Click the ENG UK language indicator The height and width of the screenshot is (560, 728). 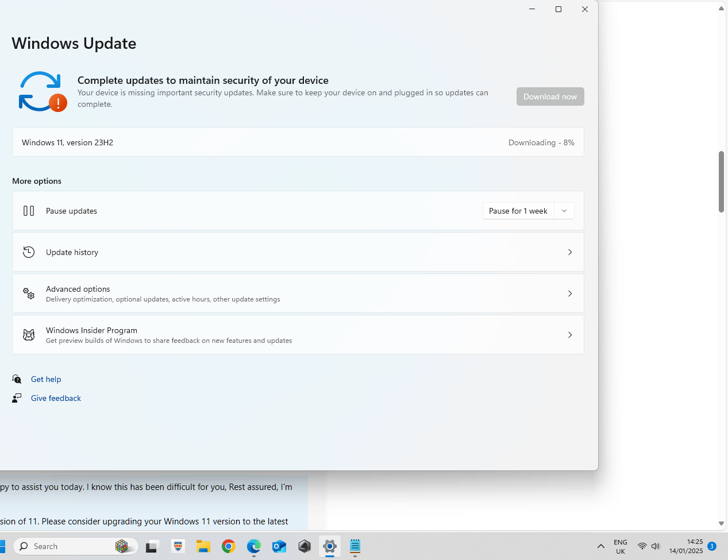click(621, 546)
